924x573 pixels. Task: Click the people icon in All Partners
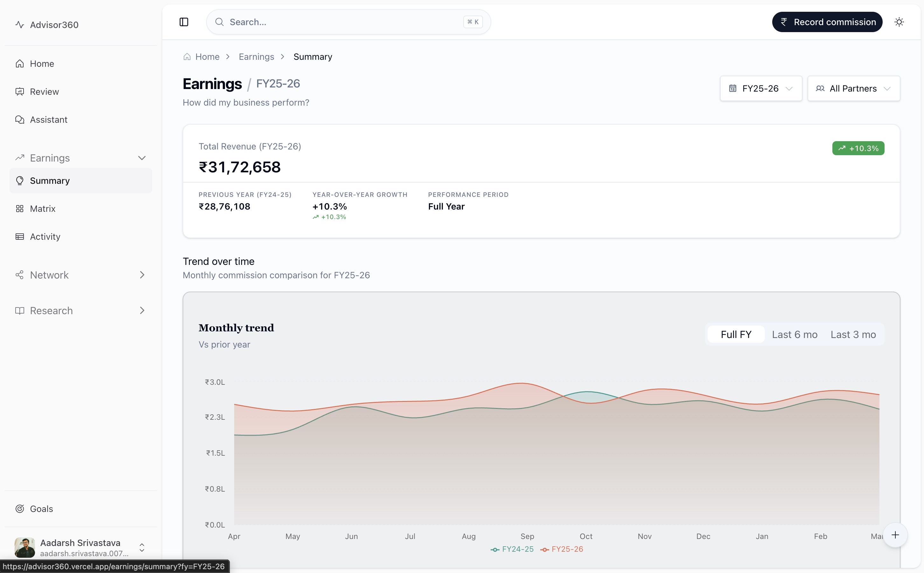coord(820,89)
